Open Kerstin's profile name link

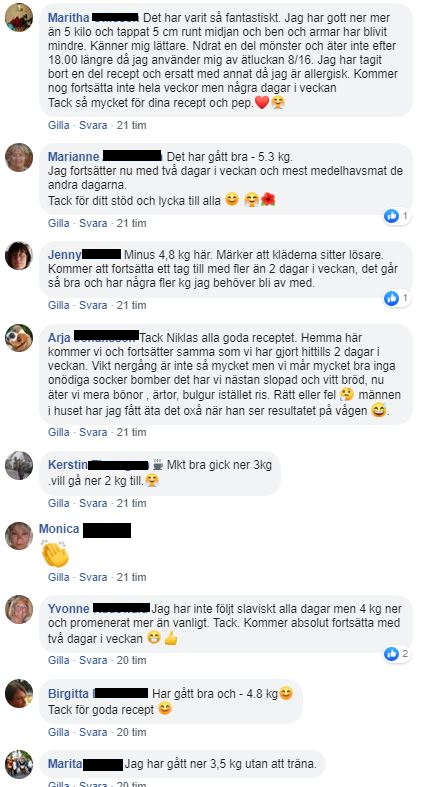pos(67,465)
